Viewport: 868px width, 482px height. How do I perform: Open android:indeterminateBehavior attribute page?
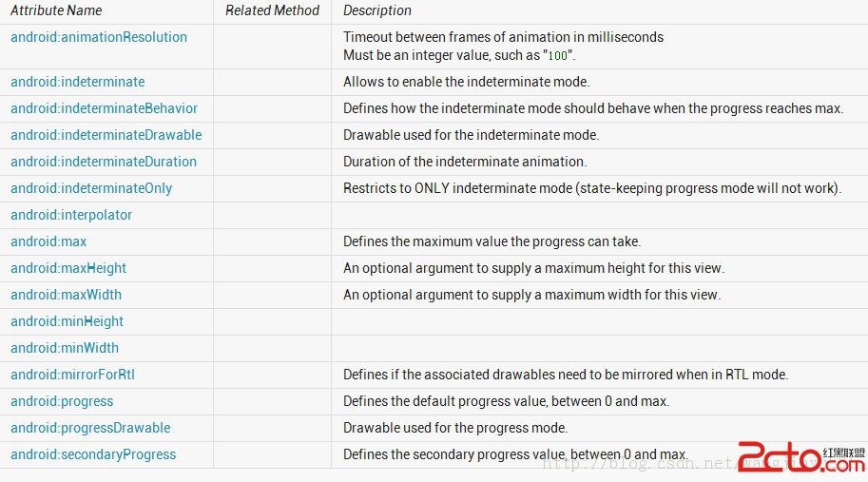click(x=105, y=108)
